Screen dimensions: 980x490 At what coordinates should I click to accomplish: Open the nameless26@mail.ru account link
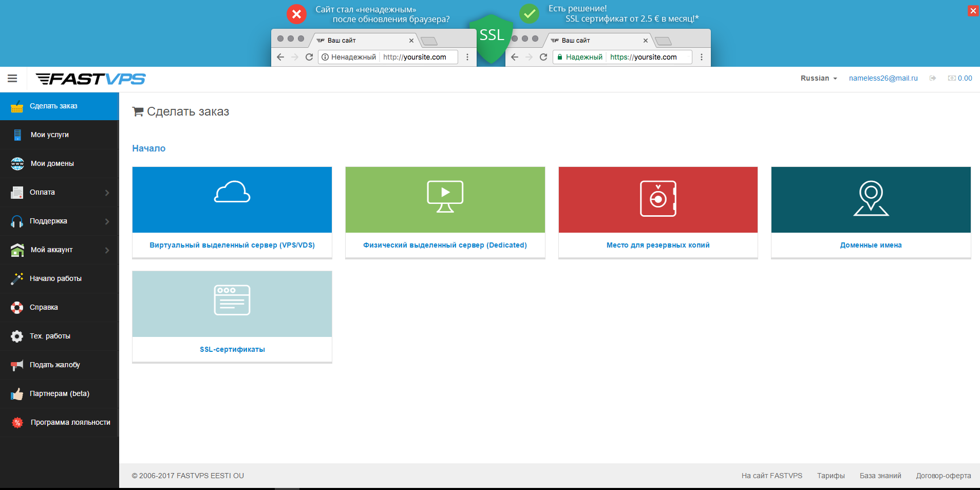(x=883, y=78)
